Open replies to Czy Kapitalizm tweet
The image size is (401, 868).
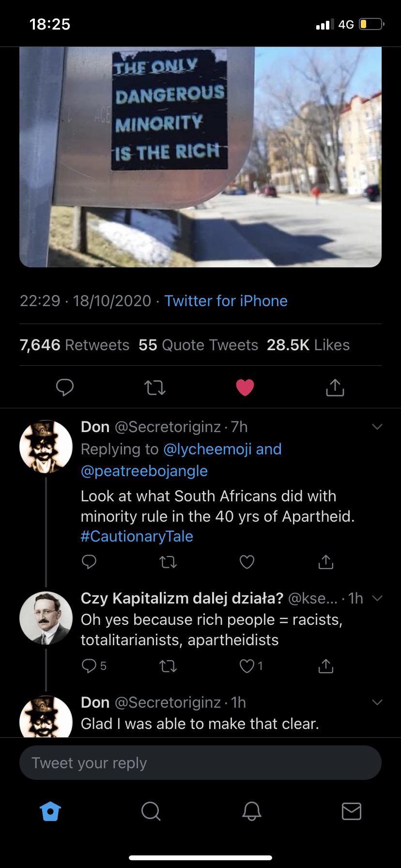pyautogui.click(x=89, y=666)
